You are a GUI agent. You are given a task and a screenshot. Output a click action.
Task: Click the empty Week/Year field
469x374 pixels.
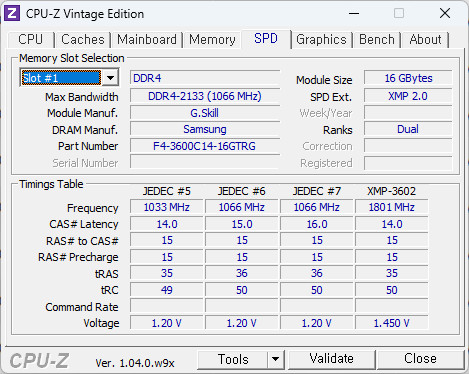coord(408,113)
